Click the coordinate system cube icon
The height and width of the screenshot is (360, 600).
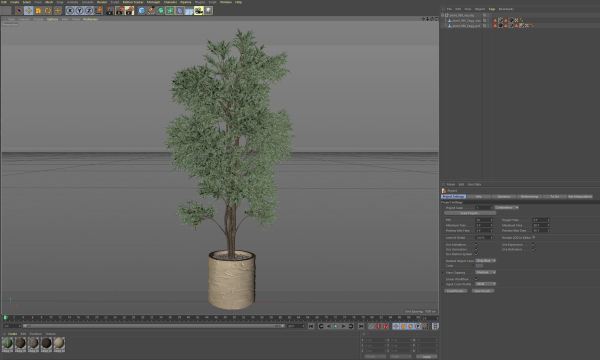99,11
